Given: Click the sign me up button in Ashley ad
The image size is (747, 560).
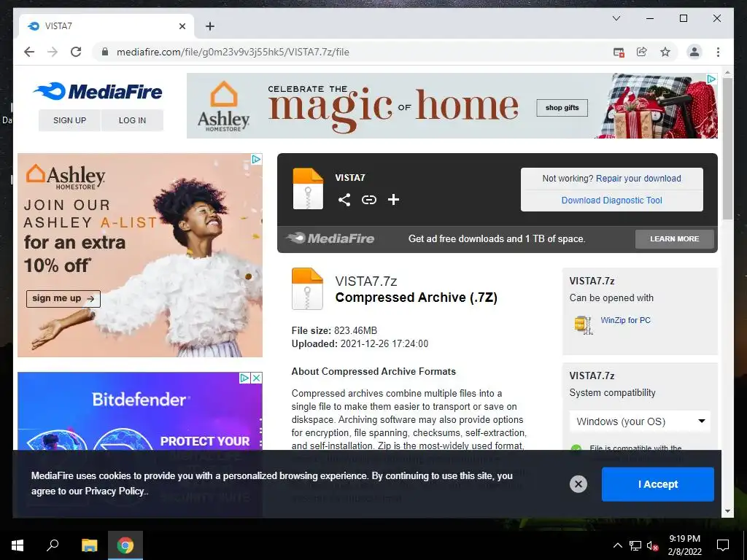Looking at the screenshot, I should (63, 298).
